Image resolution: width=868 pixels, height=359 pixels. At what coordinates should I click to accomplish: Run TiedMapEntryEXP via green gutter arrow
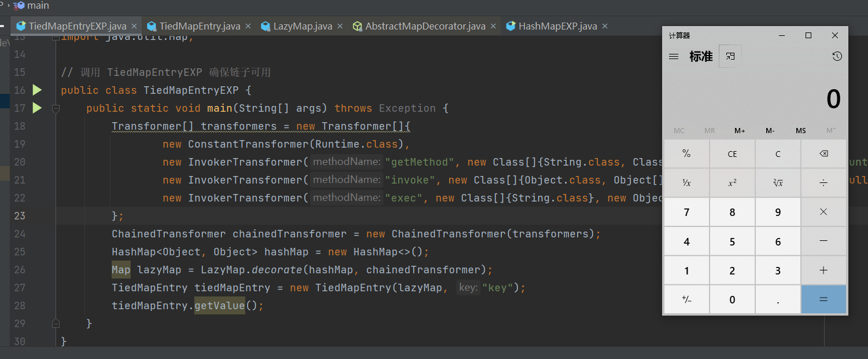coord(36,90)
